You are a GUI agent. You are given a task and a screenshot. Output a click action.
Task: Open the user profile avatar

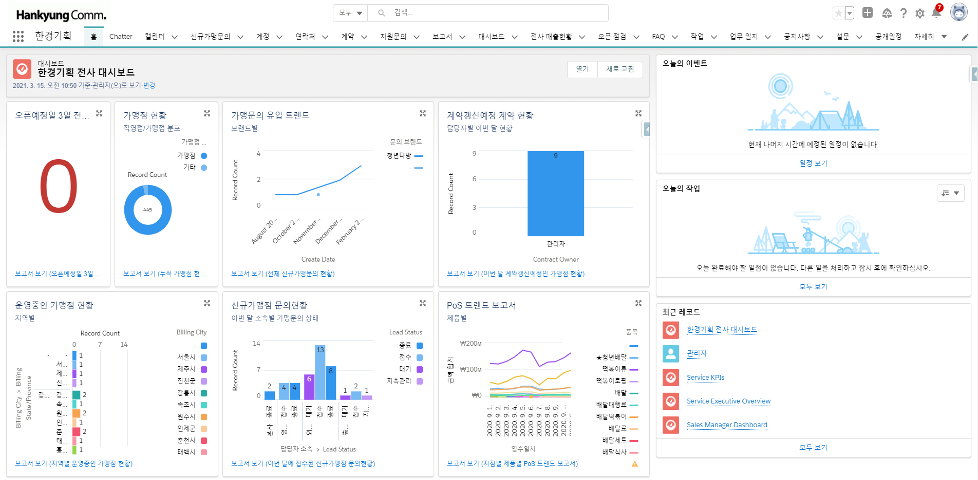(x=959, y=13)
